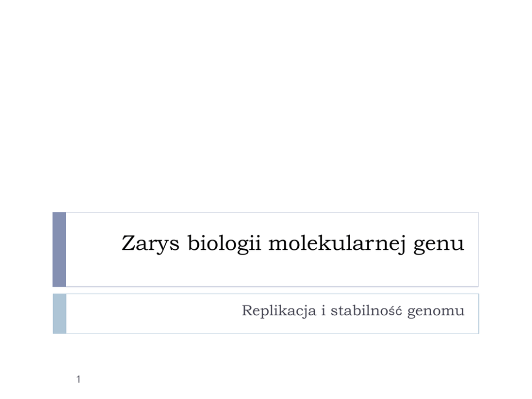532x399 pixels.
Task: Click the subtitle 'Replikacja i stabilność genomu'
Action: 353,311
